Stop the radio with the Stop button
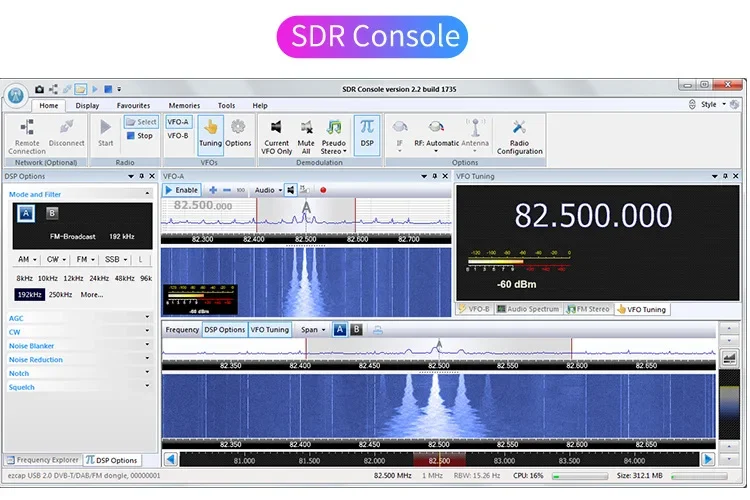750x500 pixels. click(x=140, y=136)
